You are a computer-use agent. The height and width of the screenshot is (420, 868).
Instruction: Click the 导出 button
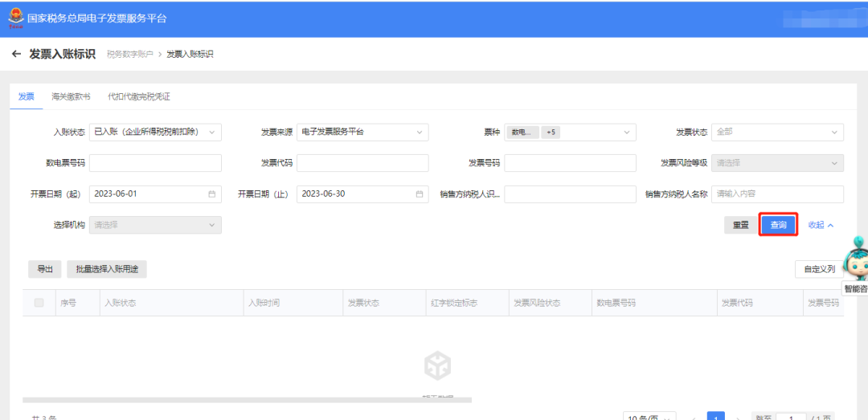(44, 269)
